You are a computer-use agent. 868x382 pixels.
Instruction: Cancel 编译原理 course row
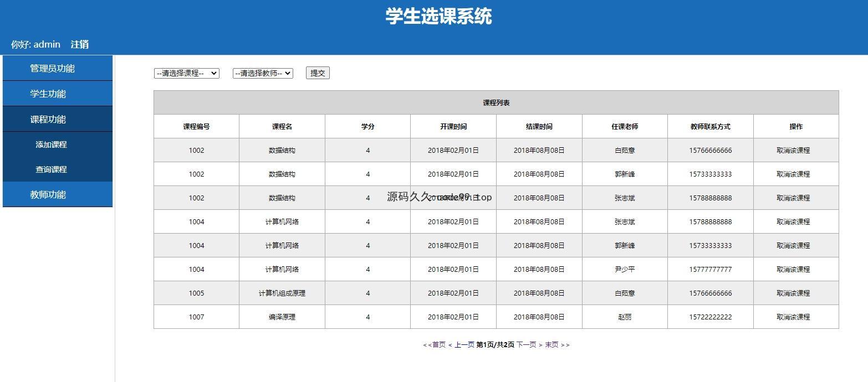pos(793,317)
